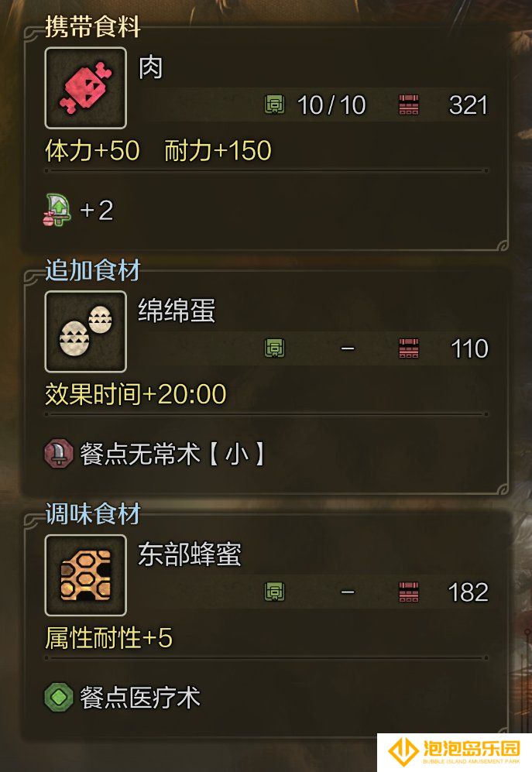Click the 东部蜂蜜 ingredient name
The image size is (532, 772).
point(190,555)
